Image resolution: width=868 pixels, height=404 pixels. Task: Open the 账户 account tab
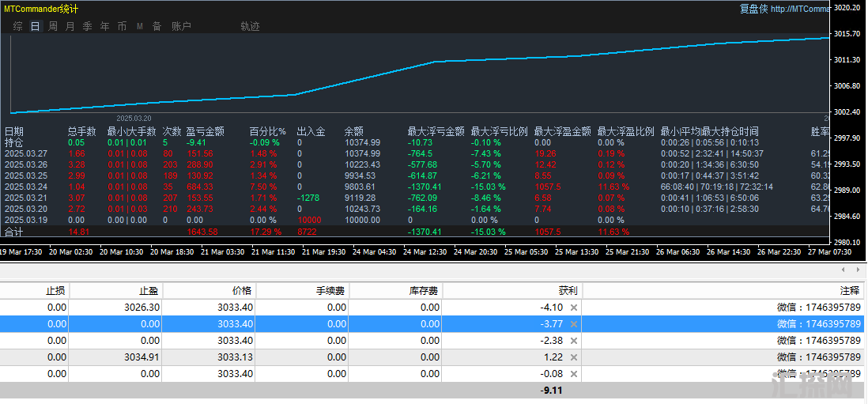click(x=181, y=26)
